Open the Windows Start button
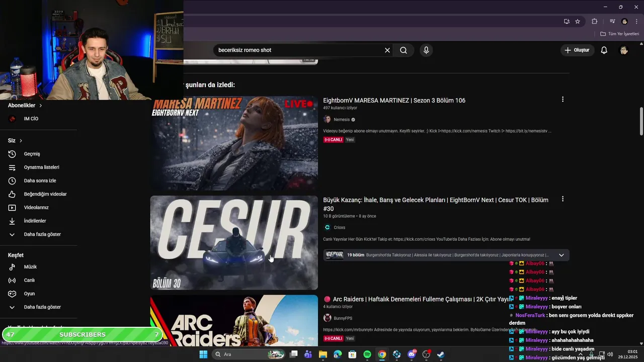The width and height of the screenshot is (644, 362). [x=203, y=354]
